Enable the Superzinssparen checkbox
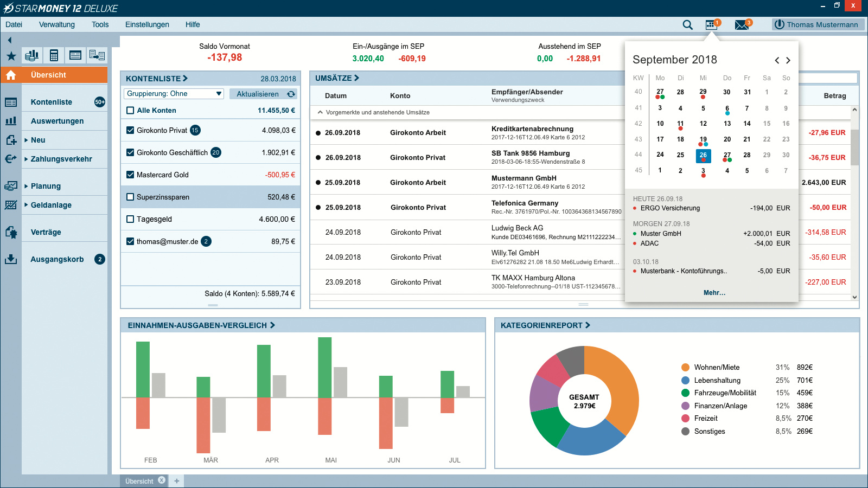The image size is (868, 488). (130, 197)
